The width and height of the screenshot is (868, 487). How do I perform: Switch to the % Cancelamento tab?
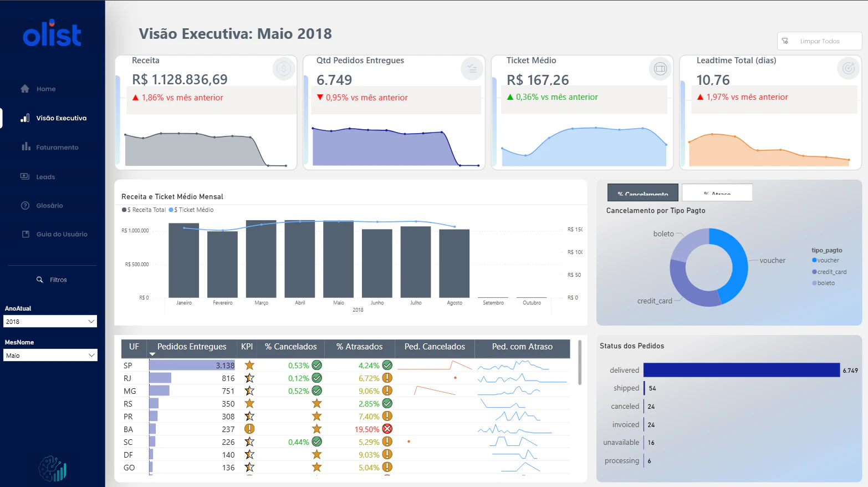click(x=643, y=192)
